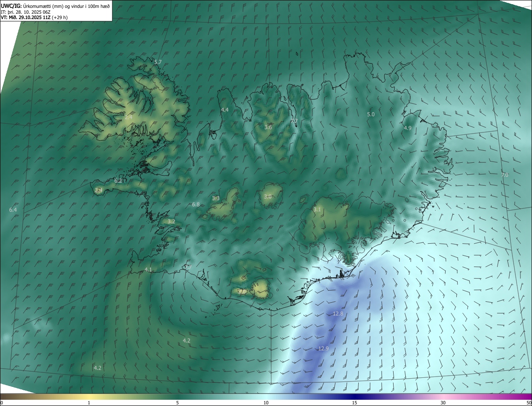Viewport: 532px width, 406px height.
Task: Click the 4.9 value label on the map
Action: 408,128
